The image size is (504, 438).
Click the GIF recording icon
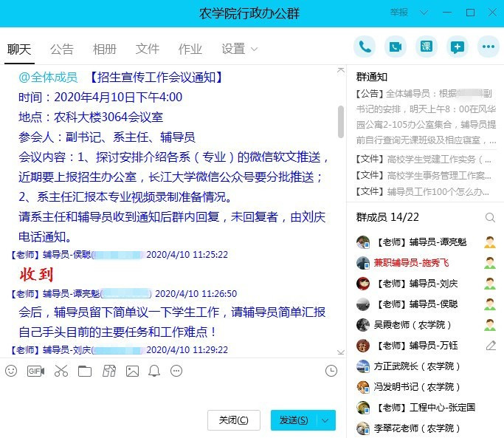coord(35,371)
